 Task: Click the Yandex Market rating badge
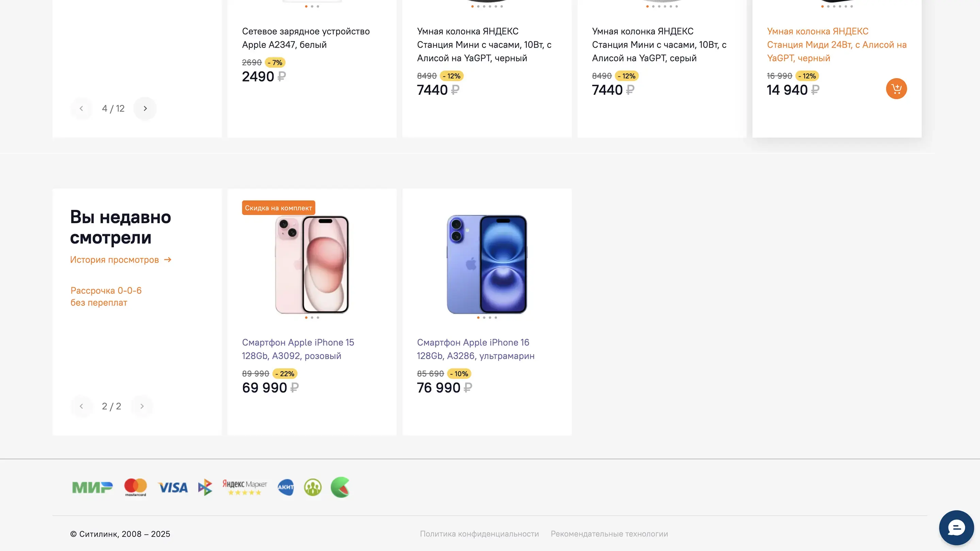click(245, 487)
